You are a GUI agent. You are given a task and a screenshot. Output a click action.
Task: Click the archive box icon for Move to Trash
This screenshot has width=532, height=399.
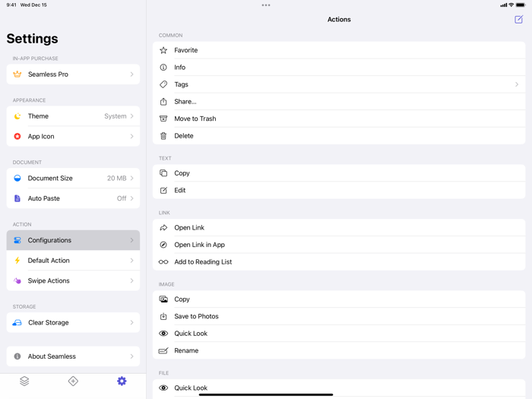[163, 119]
